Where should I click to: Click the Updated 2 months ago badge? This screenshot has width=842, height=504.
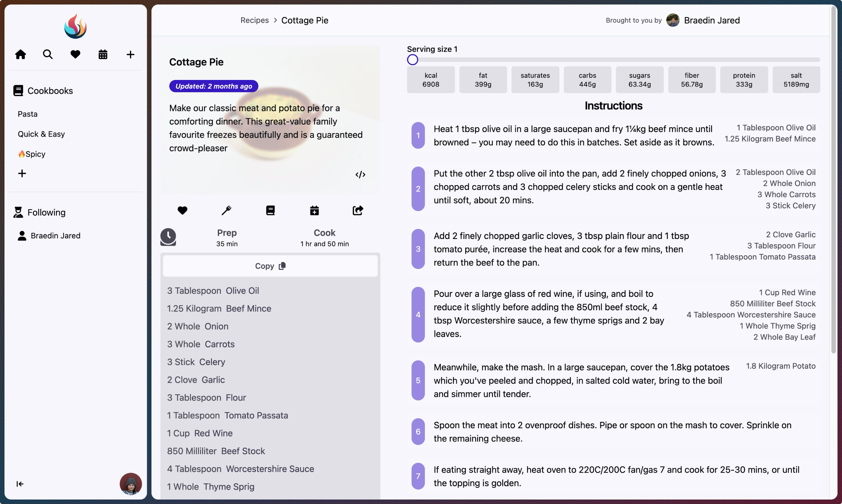pyautogui.click(x=214, y=86)
